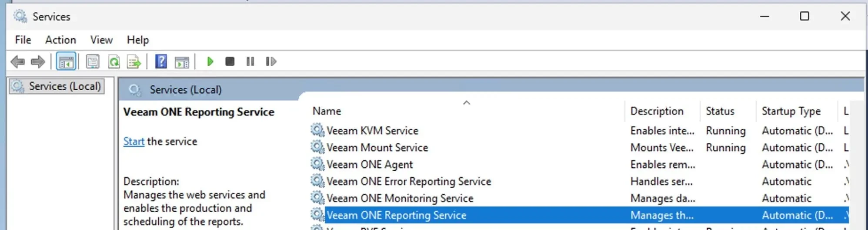Screen dimensions: 868x230
Task: Click the Restart Service toolbar icon
Action: click(271, 61)
